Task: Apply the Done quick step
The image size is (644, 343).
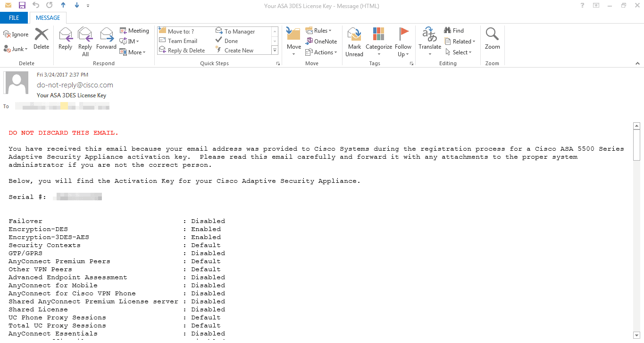Action: coord(242,41)
